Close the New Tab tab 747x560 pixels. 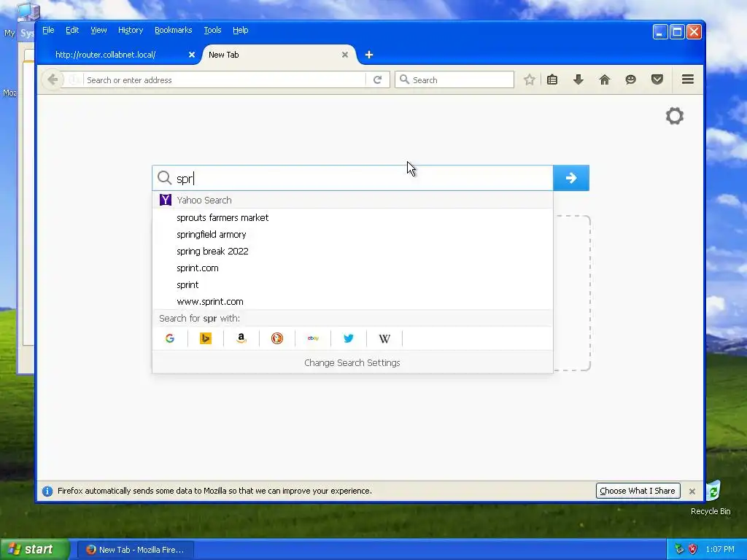tap(345, 55)
